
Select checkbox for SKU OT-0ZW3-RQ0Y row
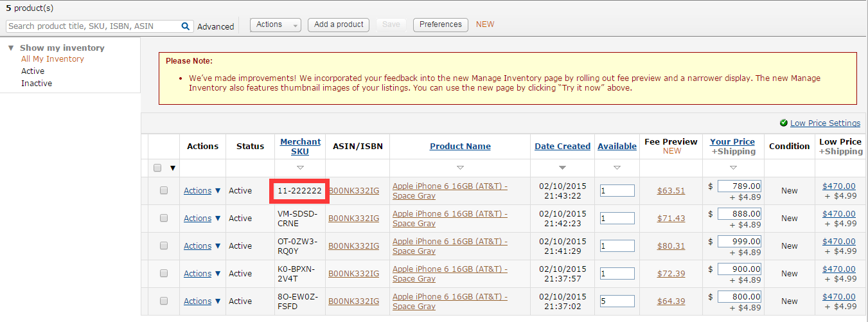(x=164, y=246)
